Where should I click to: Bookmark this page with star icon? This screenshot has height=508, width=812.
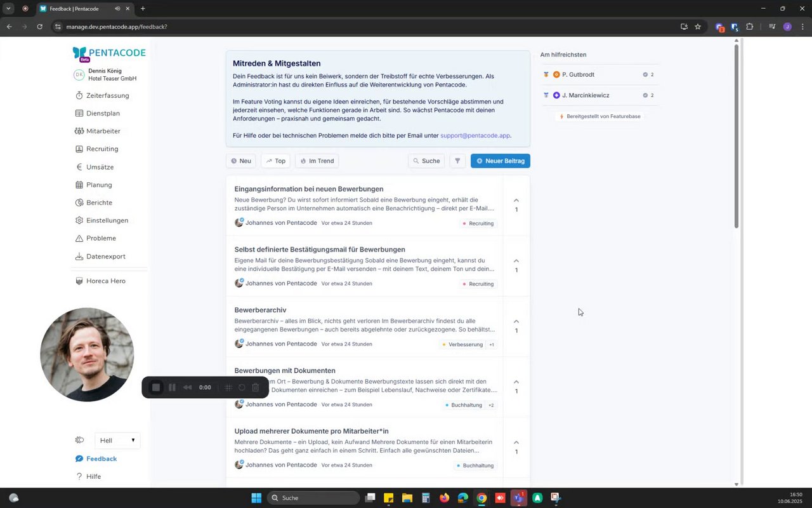click(698, 27)
